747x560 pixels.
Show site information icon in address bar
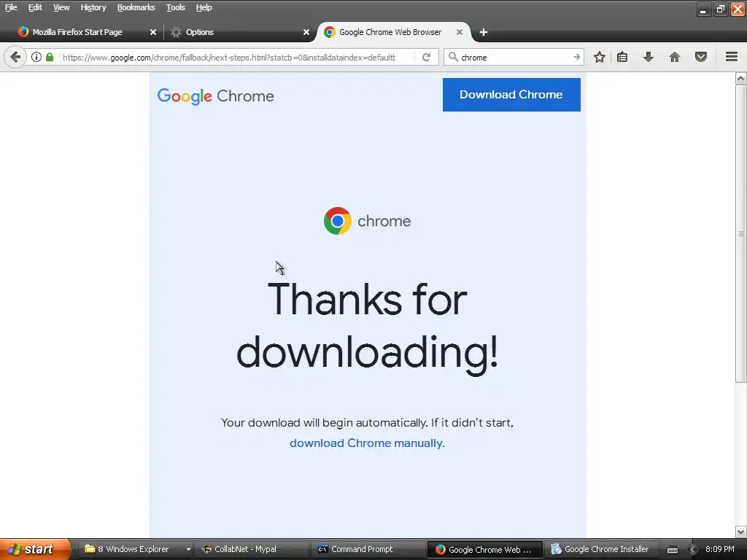[x=36, y=57]
